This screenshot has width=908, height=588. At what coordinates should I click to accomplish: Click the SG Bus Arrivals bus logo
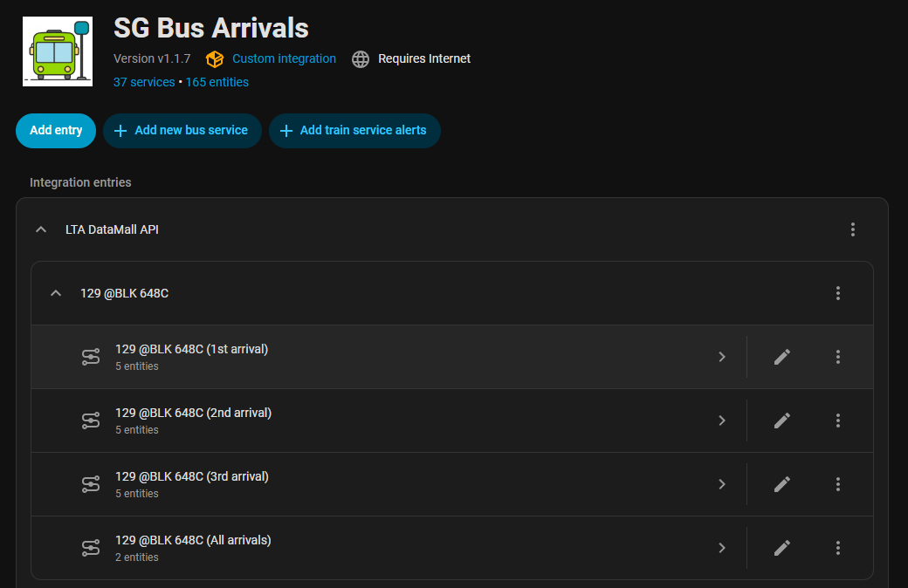click(x=58, y=52)
